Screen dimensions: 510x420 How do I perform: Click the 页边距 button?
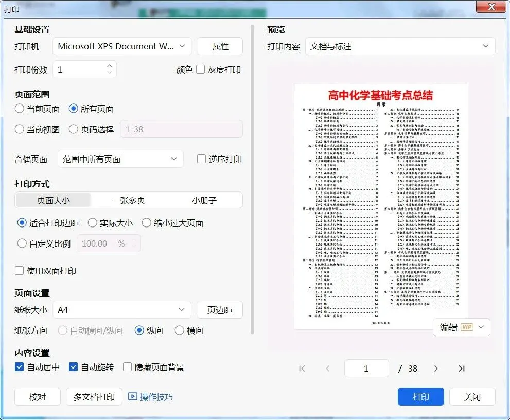pos(220,310)
